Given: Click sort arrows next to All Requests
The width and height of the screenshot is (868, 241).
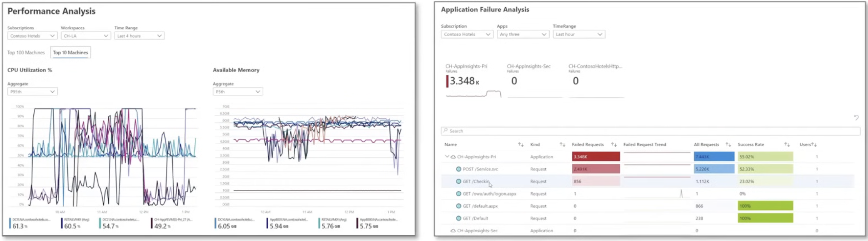Looking at the screenshot, I should tap(728, 144).
